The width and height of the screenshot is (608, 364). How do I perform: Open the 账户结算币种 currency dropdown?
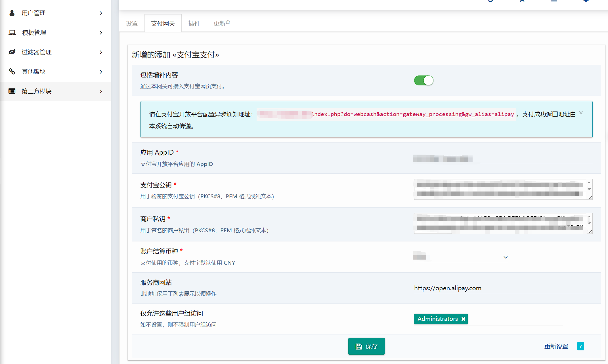(505, 257)
